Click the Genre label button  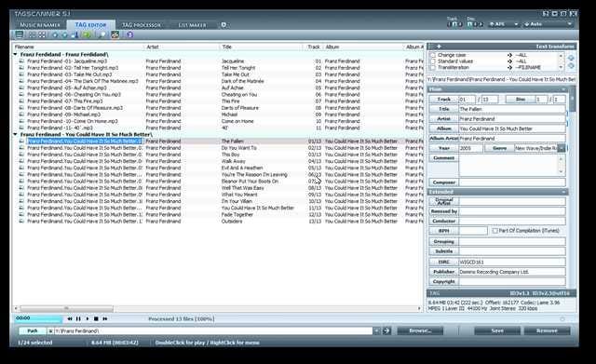499,148
